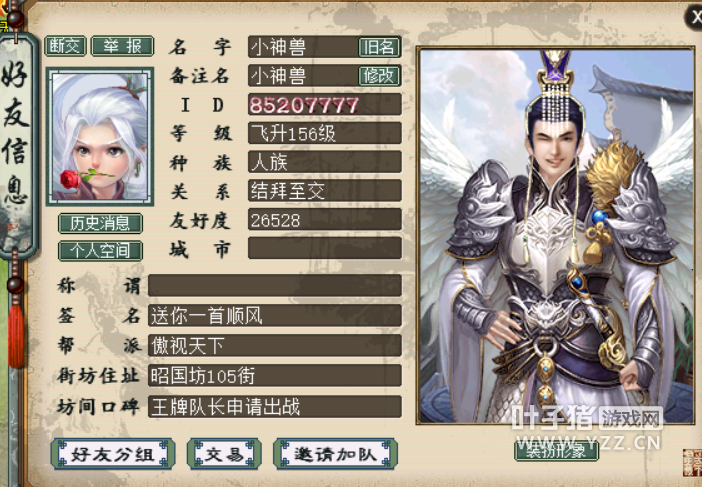
Task: Open 个人空间 personal space
Action: point(100,251)
